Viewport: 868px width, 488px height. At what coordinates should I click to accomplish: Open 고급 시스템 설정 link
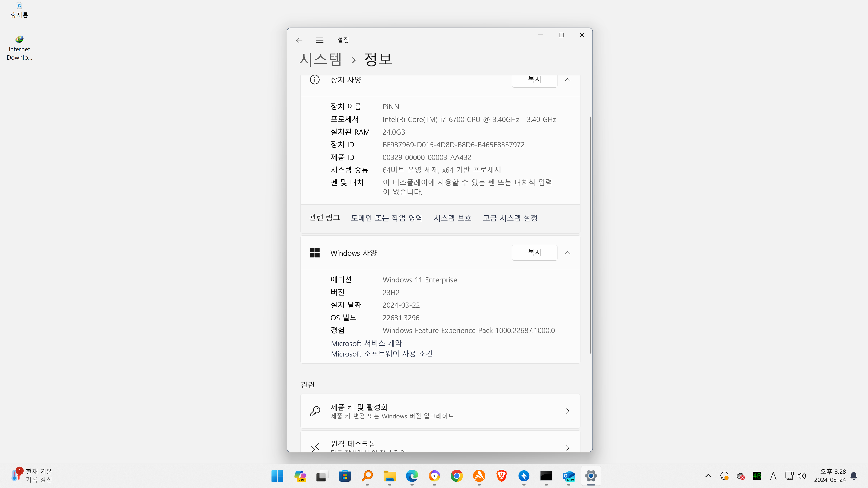(510, 218)
